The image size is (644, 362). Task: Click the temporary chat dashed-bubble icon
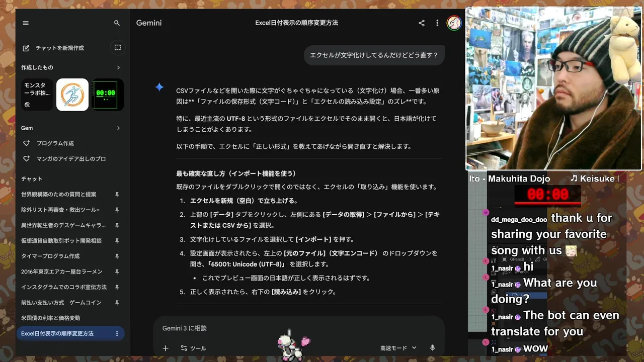click(x=118, y=48)
